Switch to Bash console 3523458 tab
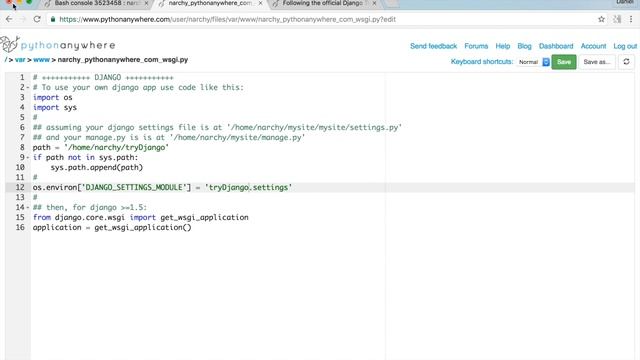 (96, 3)
